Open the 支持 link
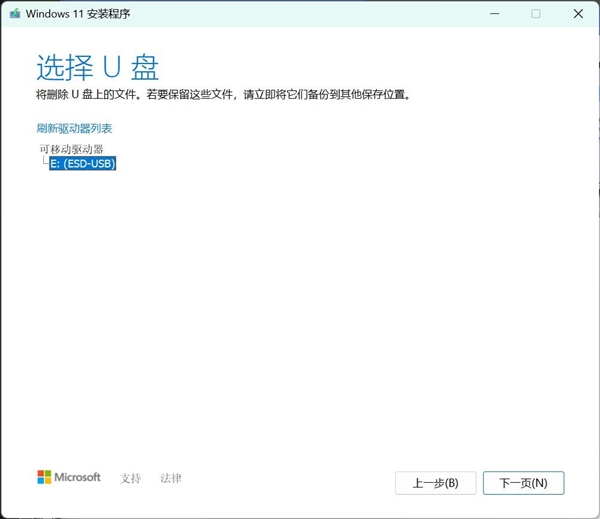The width and height of the screenshot is (600, 519). tap(130, 478)
